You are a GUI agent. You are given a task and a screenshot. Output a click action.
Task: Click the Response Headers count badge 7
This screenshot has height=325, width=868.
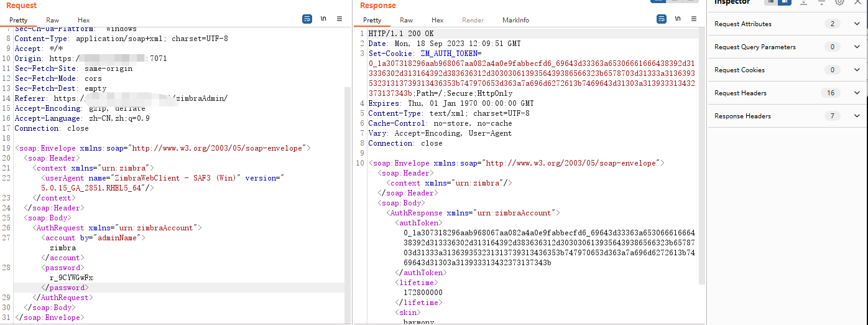[x=831, y=116]
